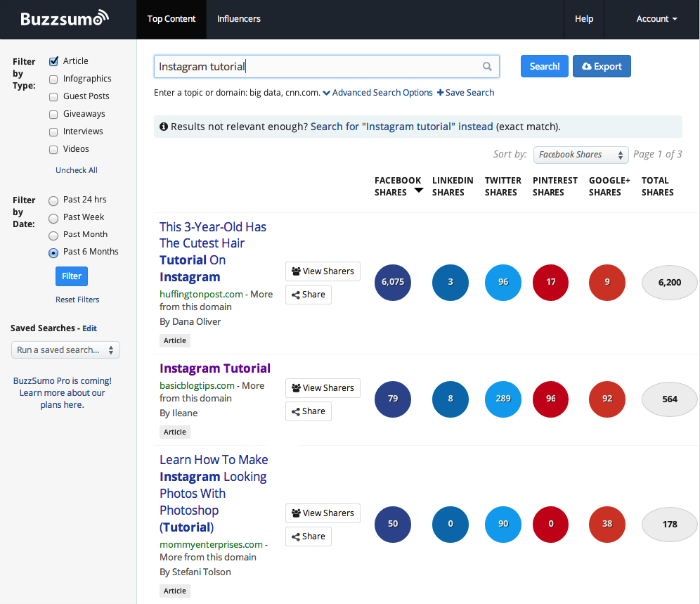Click Uncheck All link
Viewport: 700px width, 604px height.
click(76, 170)
